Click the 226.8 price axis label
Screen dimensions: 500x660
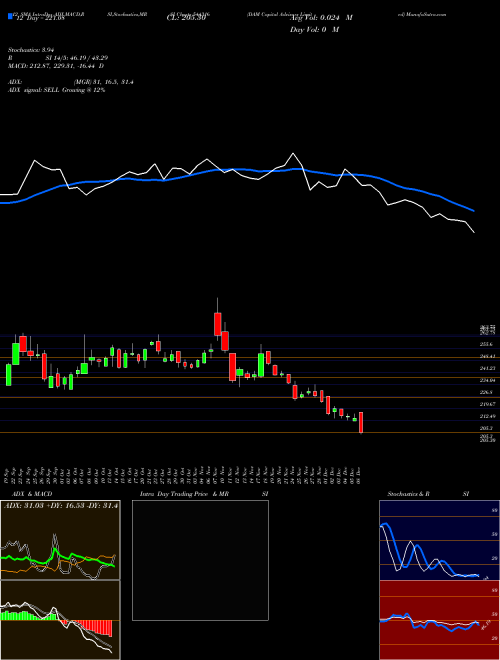tap(486, 392)
